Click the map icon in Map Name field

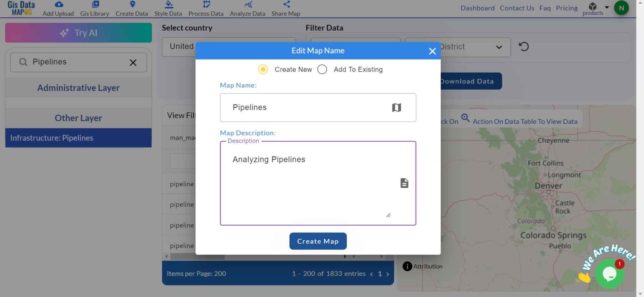click(x=396, y=108)
